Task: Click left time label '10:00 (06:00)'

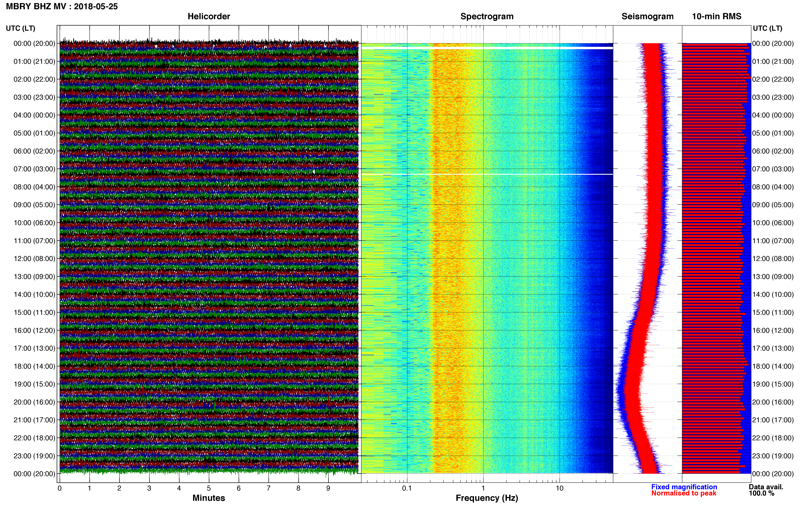Action: coord(34,223)
